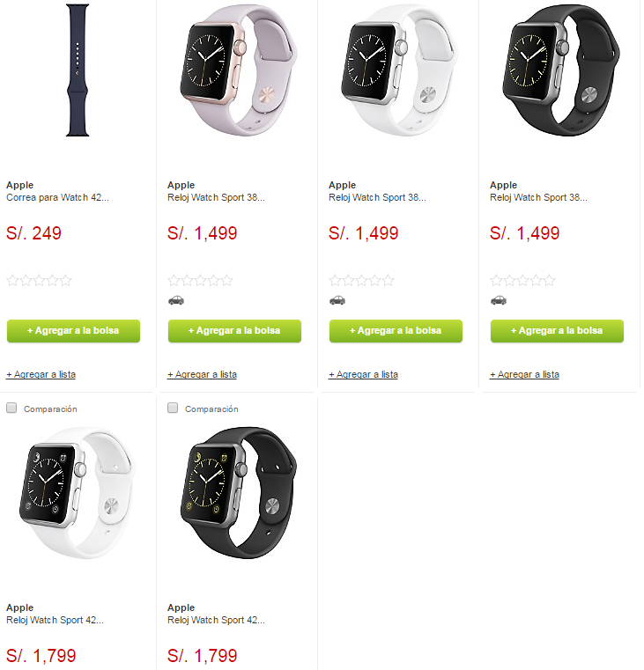The height and width of the screenshot is (670, 644).
Task: Open the lavender Watch Sport product image
Action: click(x=238, y=70)
